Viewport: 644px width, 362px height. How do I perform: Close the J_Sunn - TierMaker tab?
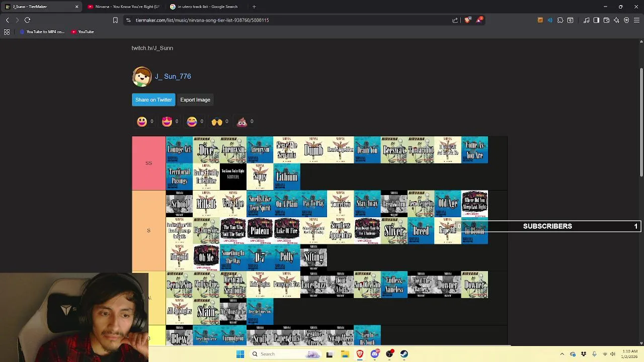[76, 7]
